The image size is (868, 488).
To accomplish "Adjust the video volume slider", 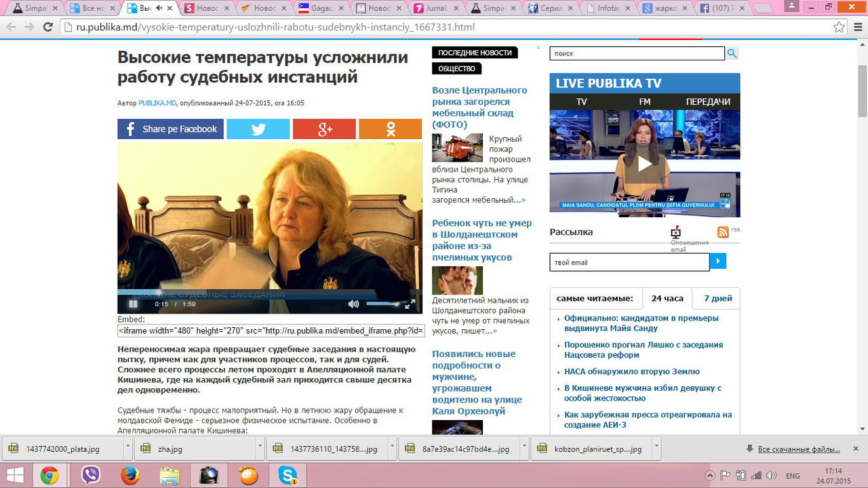I will point(382,304).
